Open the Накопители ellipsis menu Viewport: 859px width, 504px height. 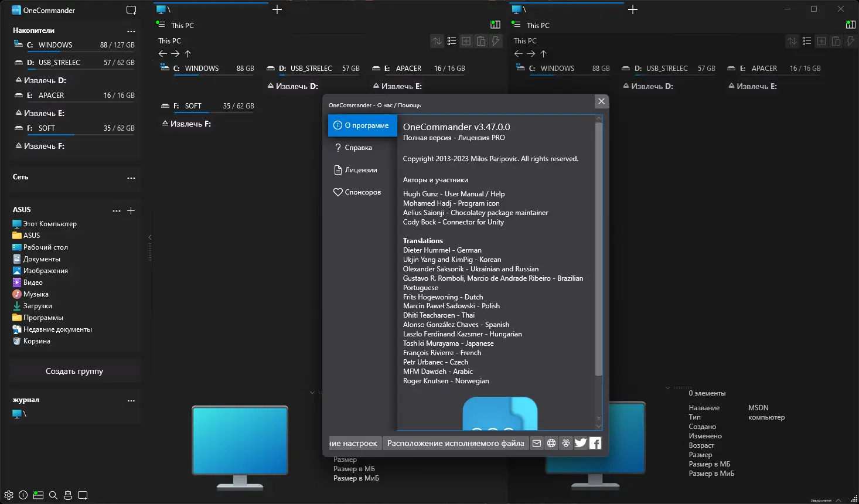click(x=131, y=32)
